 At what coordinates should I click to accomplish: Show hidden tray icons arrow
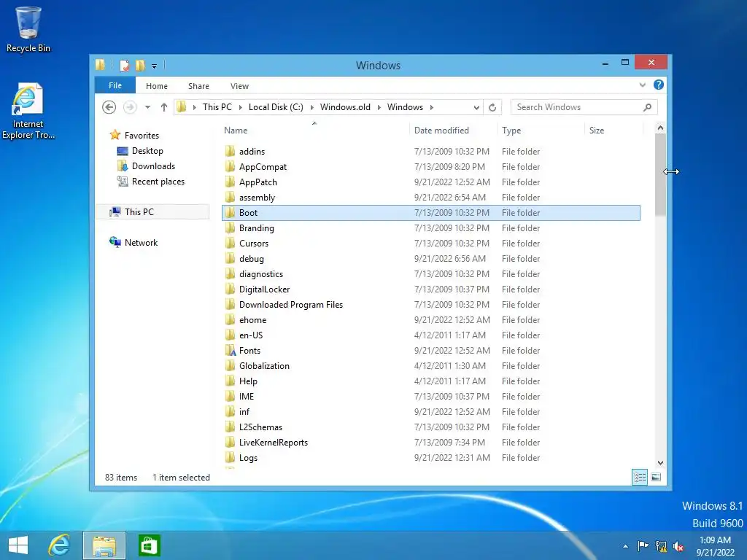click(x=625, y=546)
